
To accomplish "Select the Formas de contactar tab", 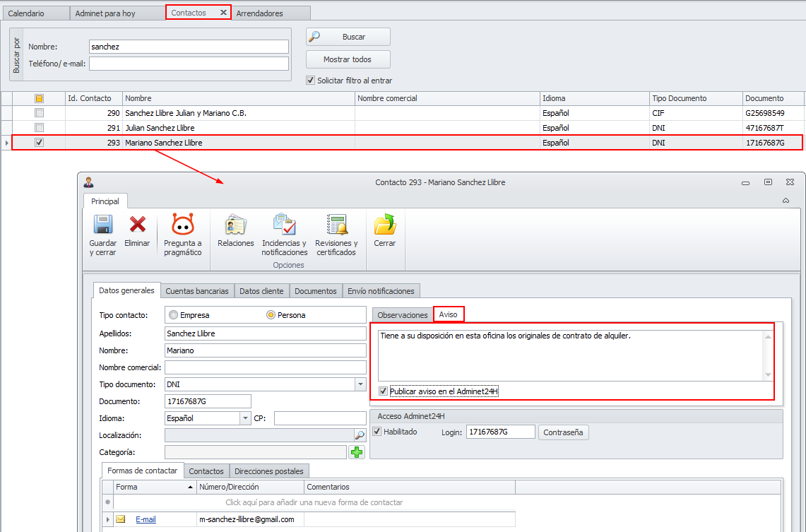I will tap(143, 471).
